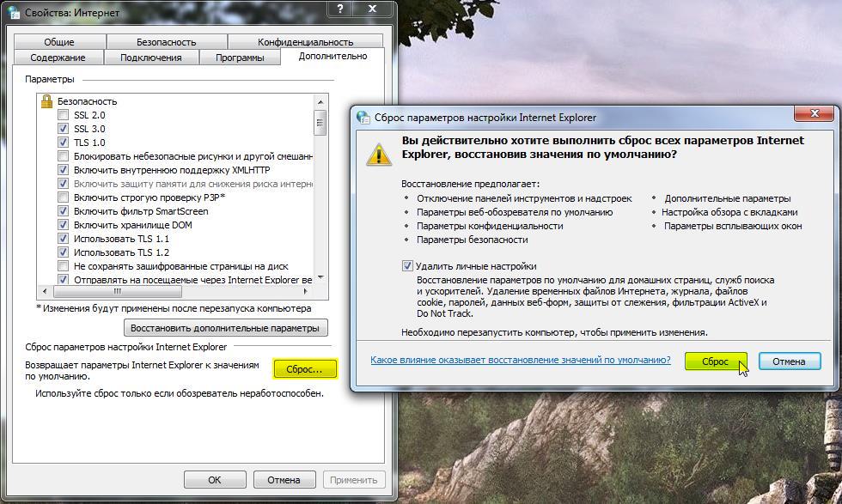Viewport: 842px width, 504px height.
Task: Switch to the Безопасность tab
Action: tap(167, 42)
